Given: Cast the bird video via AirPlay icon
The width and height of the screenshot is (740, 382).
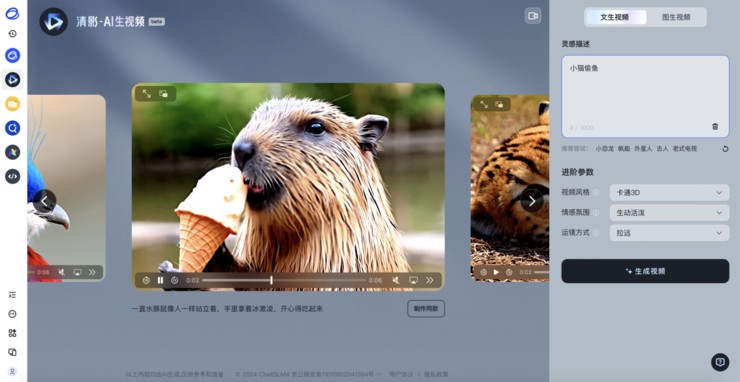Looking at the screenshot, I should 77,272.
